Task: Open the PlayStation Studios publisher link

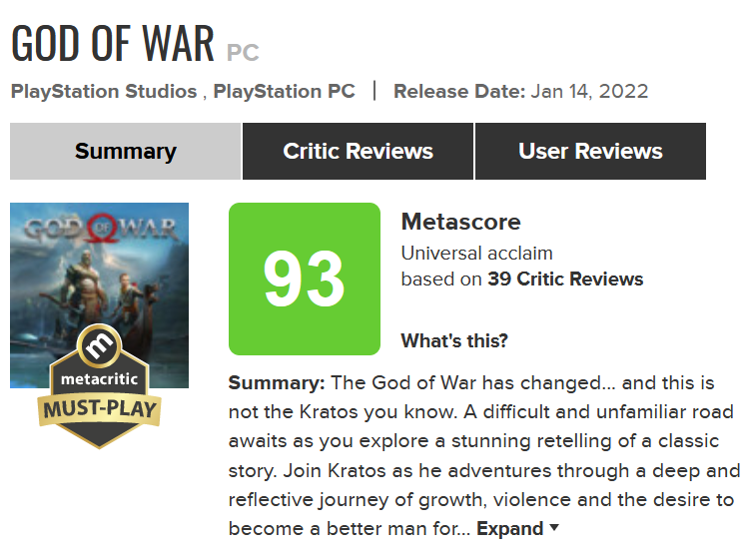Action: 104,91
